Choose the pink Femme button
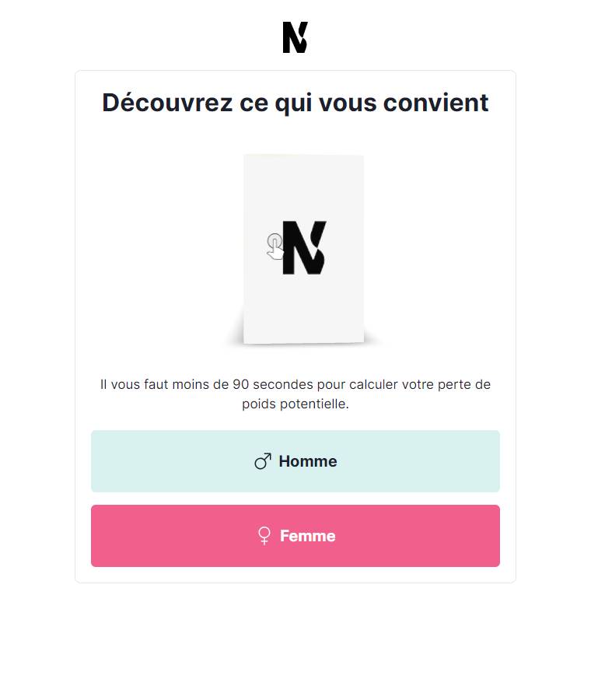Screen dimensions: 591x700 click(295, 536)
